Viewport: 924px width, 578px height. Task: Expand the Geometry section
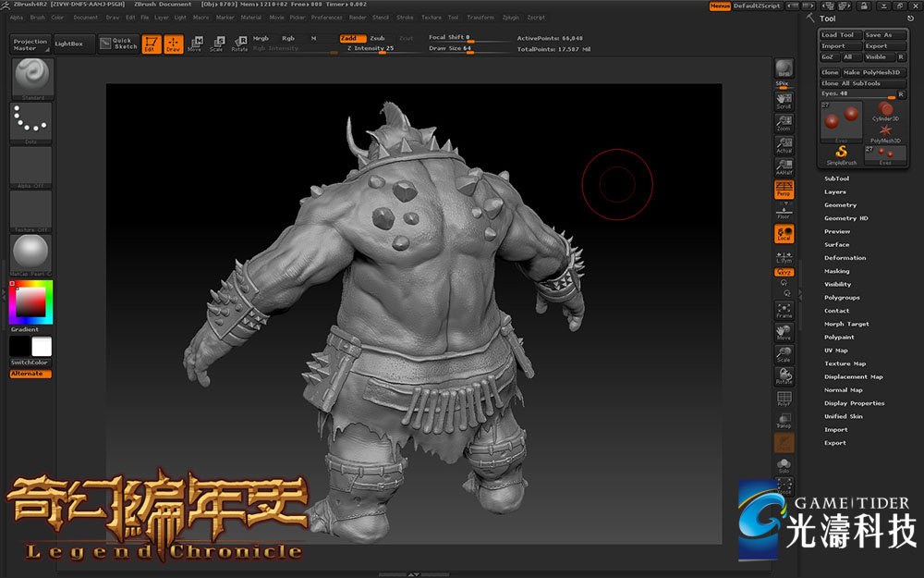click(840, 205)
